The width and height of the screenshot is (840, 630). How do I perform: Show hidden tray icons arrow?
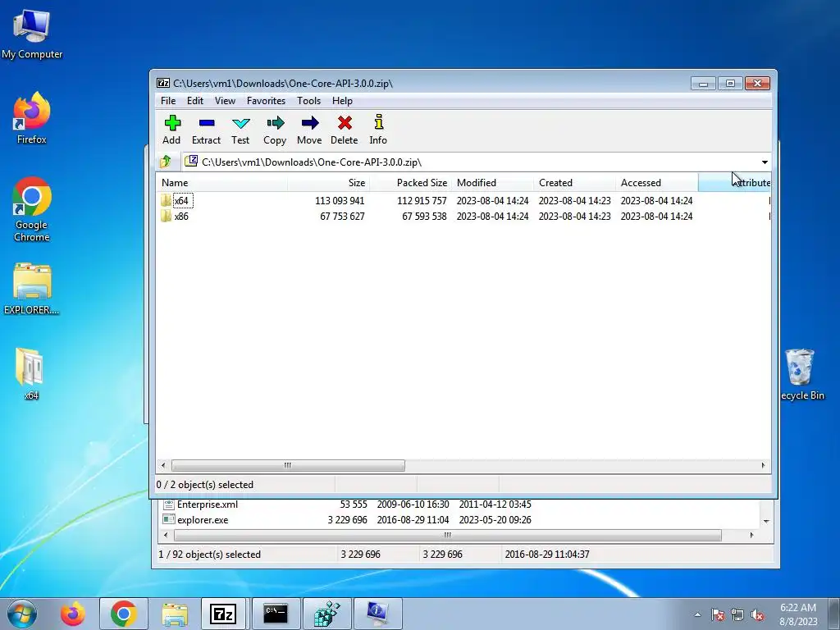697,614
